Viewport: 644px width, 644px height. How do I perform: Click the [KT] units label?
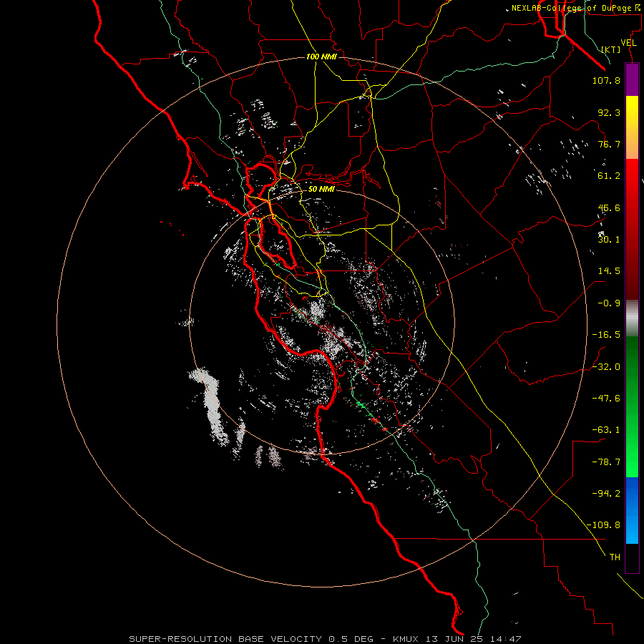tap(611, 49)
